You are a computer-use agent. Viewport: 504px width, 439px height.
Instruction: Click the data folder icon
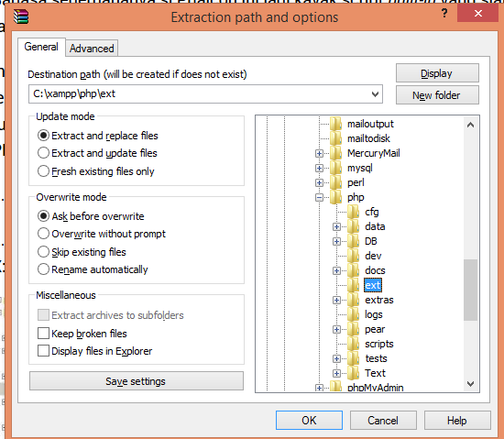[353, 226]
